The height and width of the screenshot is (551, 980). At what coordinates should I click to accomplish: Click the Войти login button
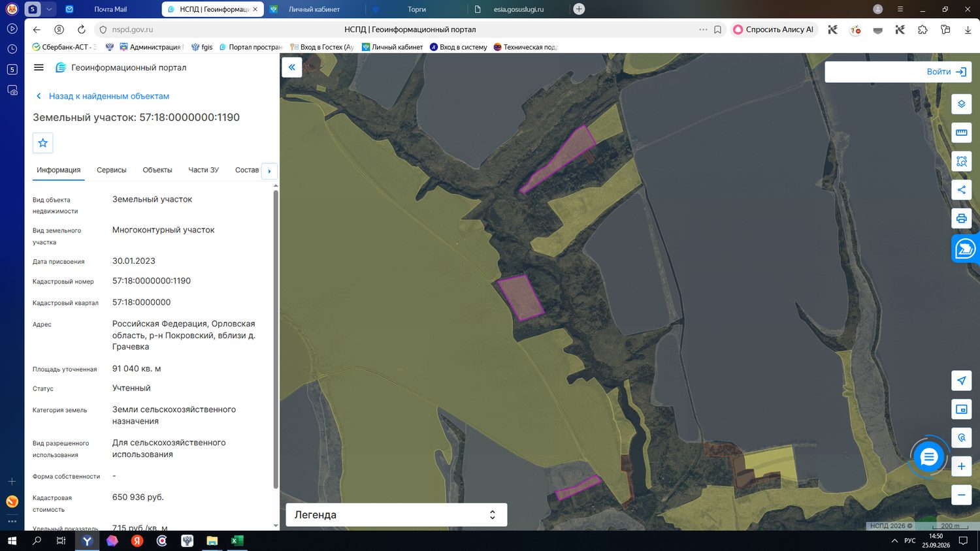point(898,72)
